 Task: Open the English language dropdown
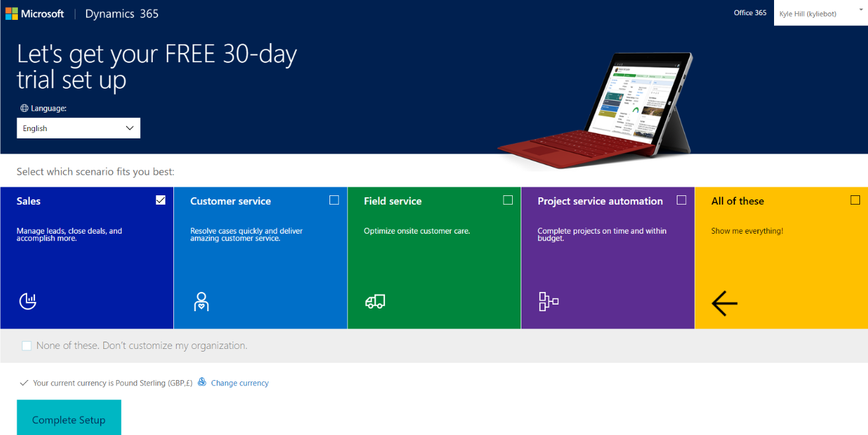[78, 128]
